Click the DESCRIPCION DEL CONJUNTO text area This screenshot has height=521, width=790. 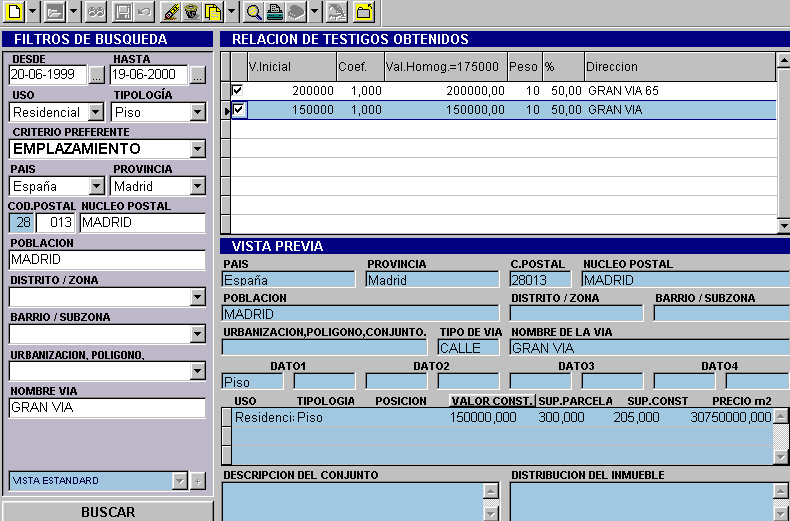pyautogui.click(x=353, y=502)
